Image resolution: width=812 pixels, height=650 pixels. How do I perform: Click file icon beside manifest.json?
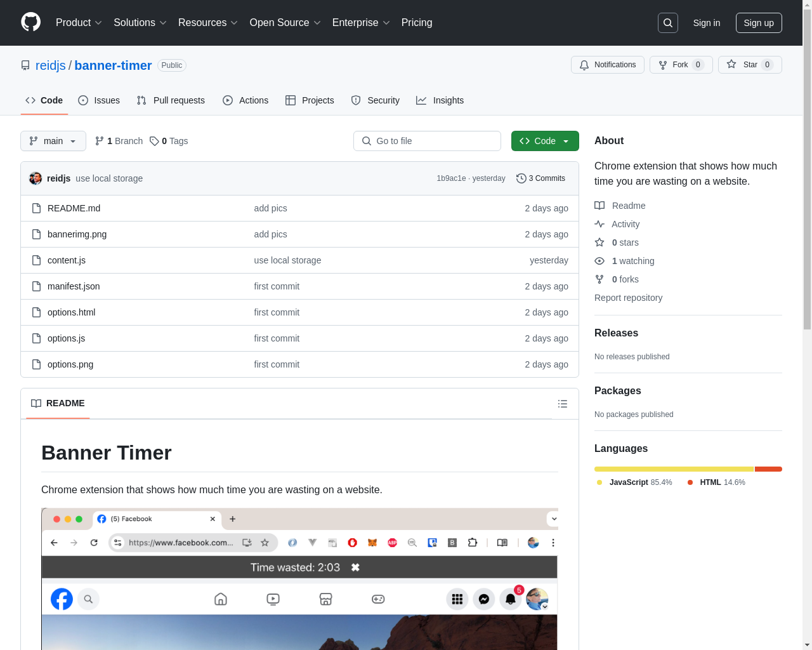click(x=37, y=286)
